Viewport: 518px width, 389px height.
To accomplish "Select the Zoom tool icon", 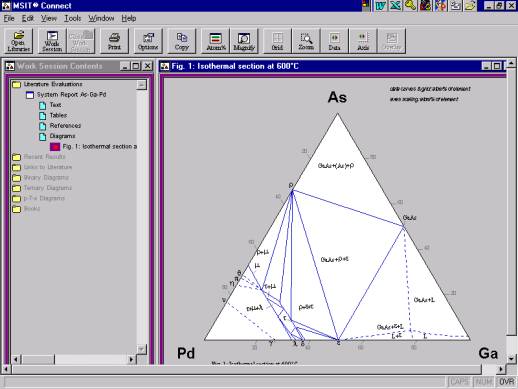I will pyautogui.click(x=306, y=41).
